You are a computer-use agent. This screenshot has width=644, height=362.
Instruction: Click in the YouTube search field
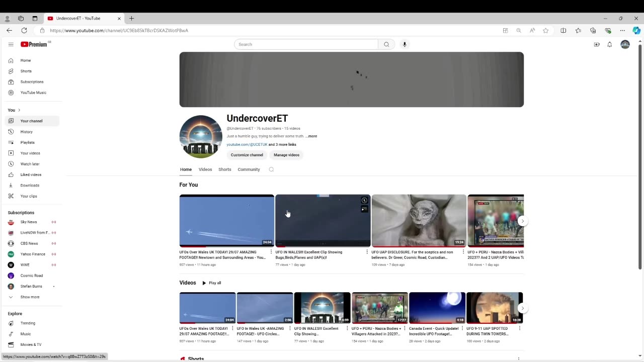(x=306, y=44)
